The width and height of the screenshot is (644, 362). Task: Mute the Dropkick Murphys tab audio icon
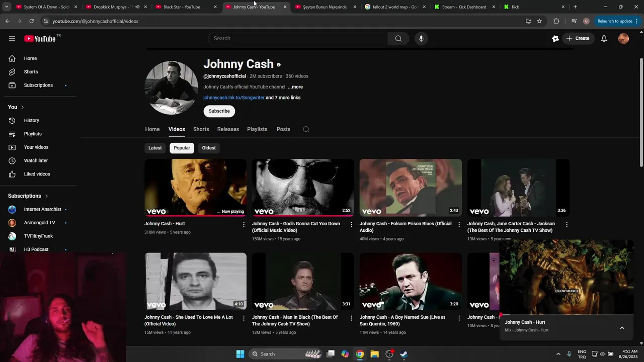click(137, 7)
